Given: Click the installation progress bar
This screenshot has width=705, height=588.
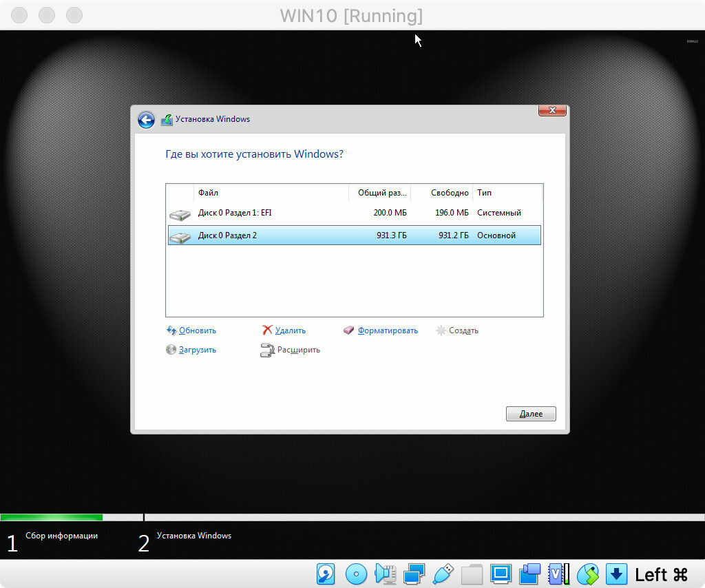Looking at the screenshot, I should coord(352,517).
